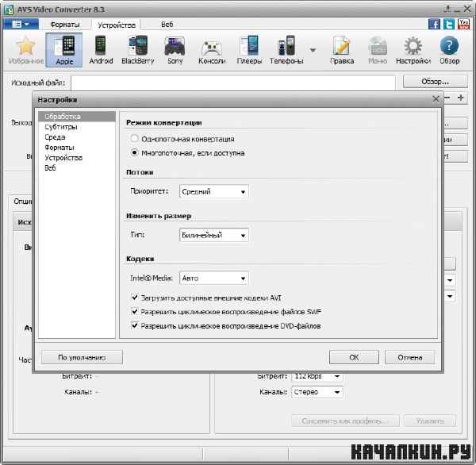Switch to the Веб tab
Viewport: 476px width, 465px height.
click(167, 25)
